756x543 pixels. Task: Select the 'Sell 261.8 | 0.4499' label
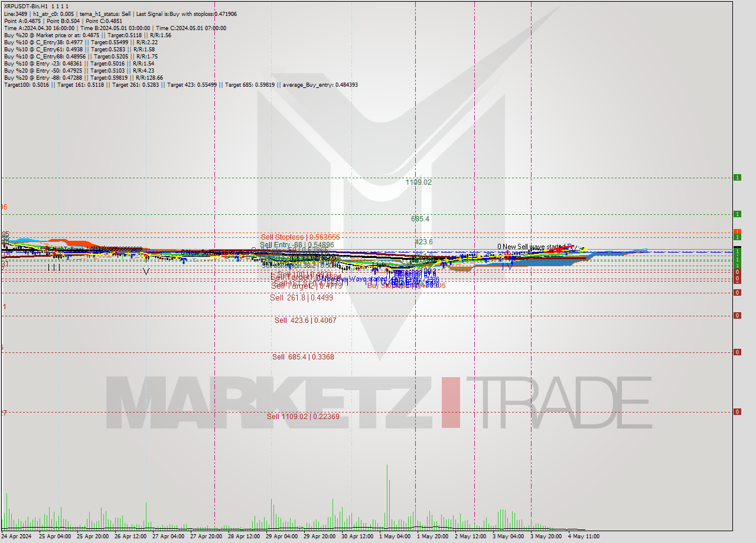click(301, 297)
